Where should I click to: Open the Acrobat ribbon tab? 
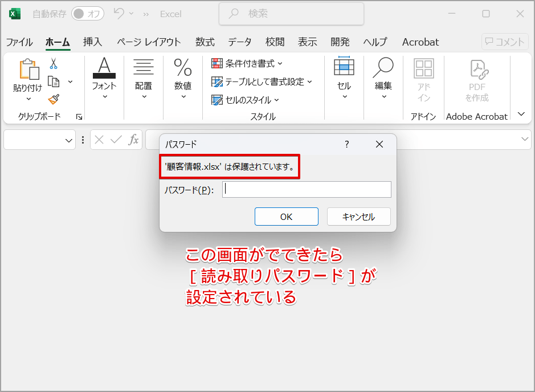click(420, 42)
